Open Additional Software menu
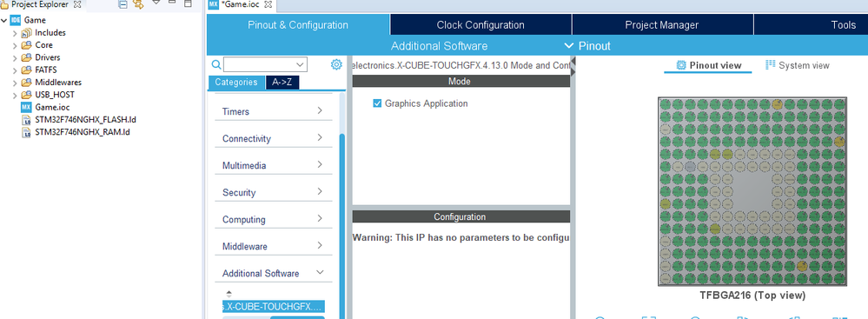This screenshot has width=868, height=319. pos(439,45)
